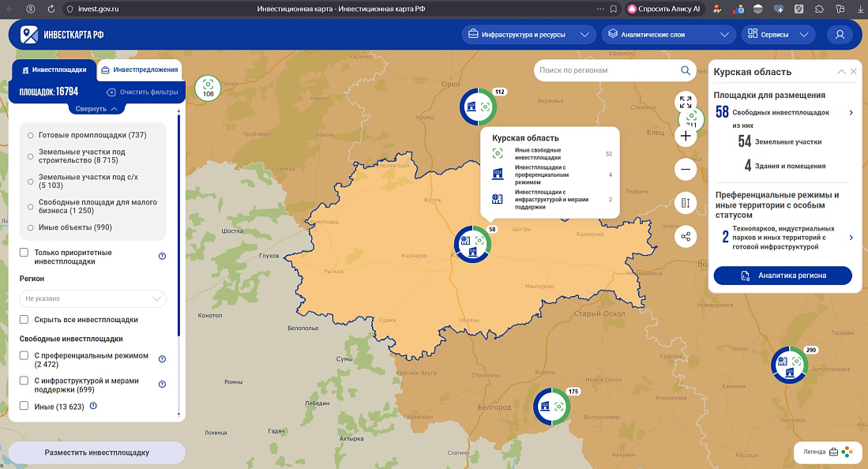Viewport: 868px width, 469px height.
Task: Toggle fullscreen map view
Action: tap(686, 102)
